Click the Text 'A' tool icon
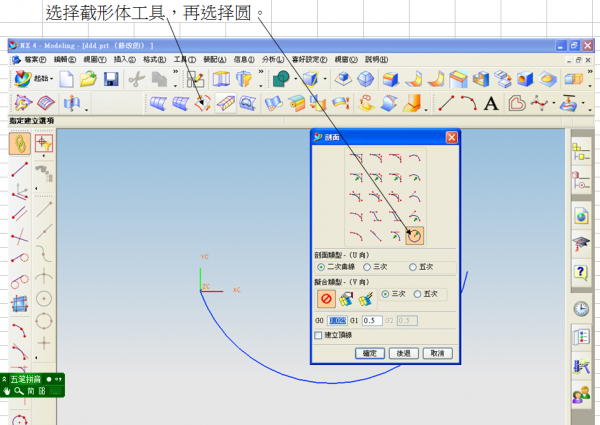Viewport: 600px width, 425px height. pyautogui.click(x=491, y=103)
